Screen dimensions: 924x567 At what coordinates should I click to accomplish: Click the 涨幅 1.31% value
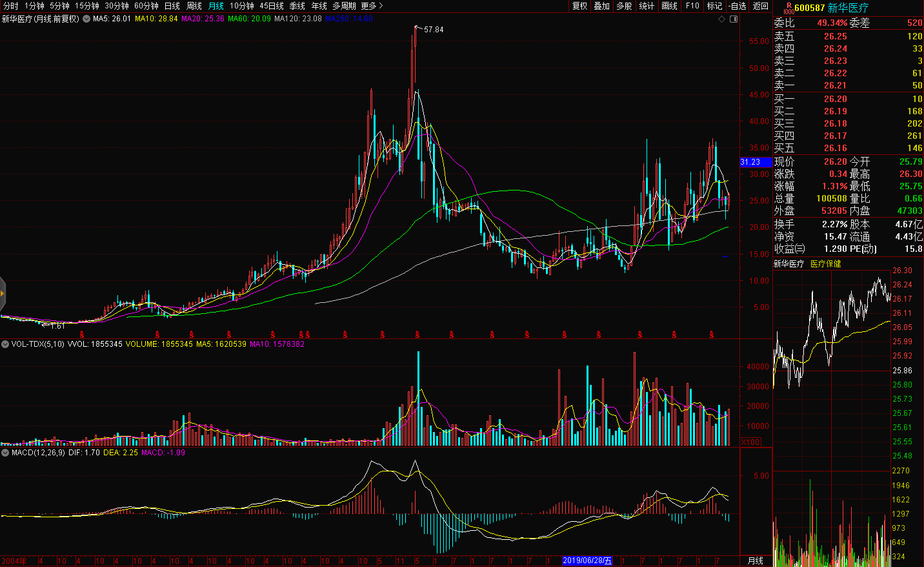click(834, 186)
